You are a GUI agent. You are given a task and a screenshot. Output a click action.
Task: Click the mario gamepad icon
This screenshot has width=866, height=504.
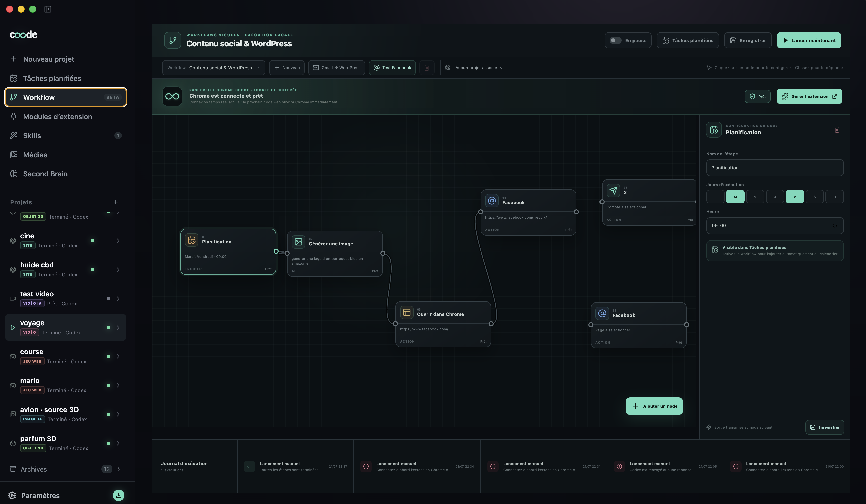[13, 385]
